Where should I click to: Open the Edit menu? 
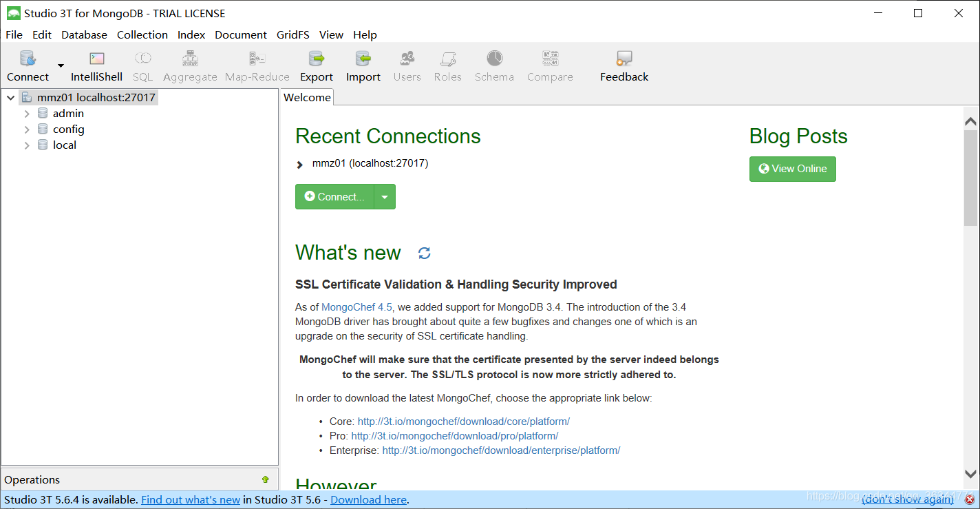42,34
